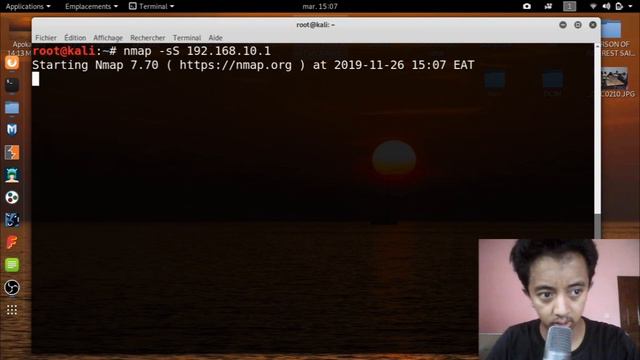Open the Aide menu
The height and width of the screenshot is (360, 640).
(216, 38)
